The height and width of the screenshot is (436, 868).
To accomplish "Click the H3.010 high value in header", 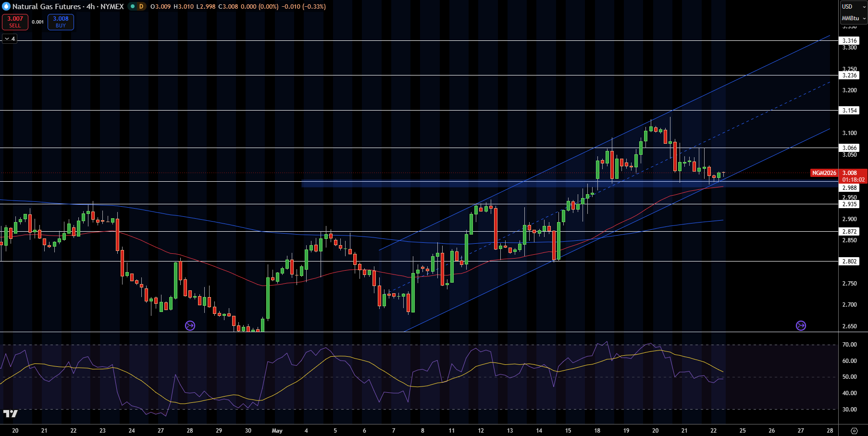I will [184, 6].
